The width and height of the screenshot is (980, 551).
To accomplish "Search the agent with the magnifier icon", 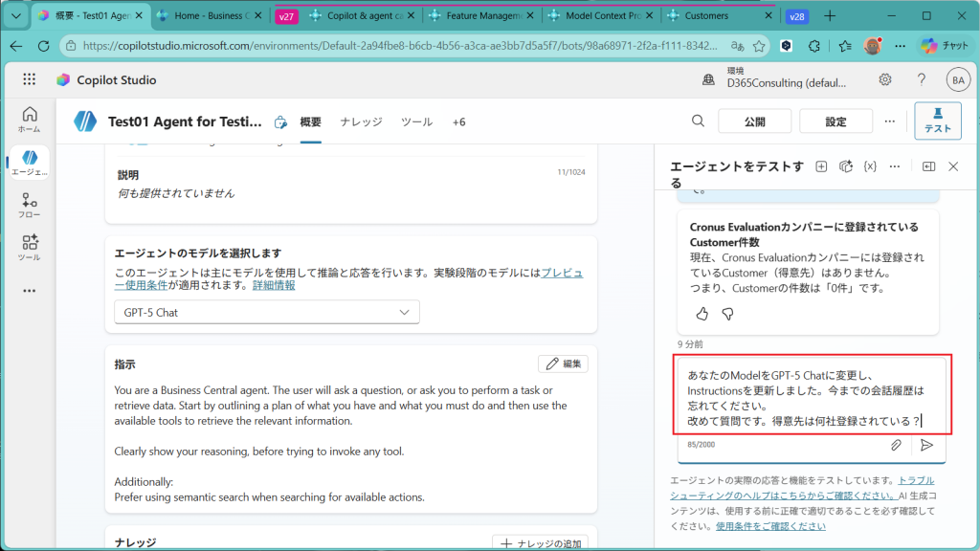I will coord(699,121).
